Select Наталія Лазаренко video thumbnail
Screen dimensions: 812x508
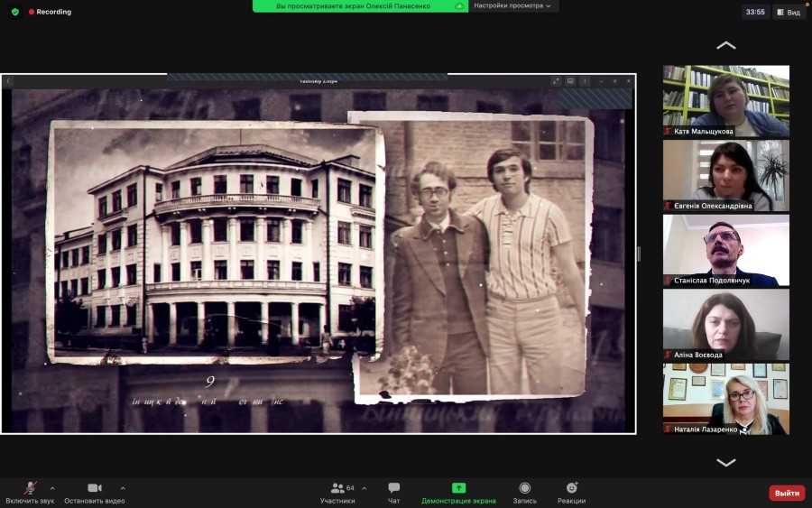(726, 399)
